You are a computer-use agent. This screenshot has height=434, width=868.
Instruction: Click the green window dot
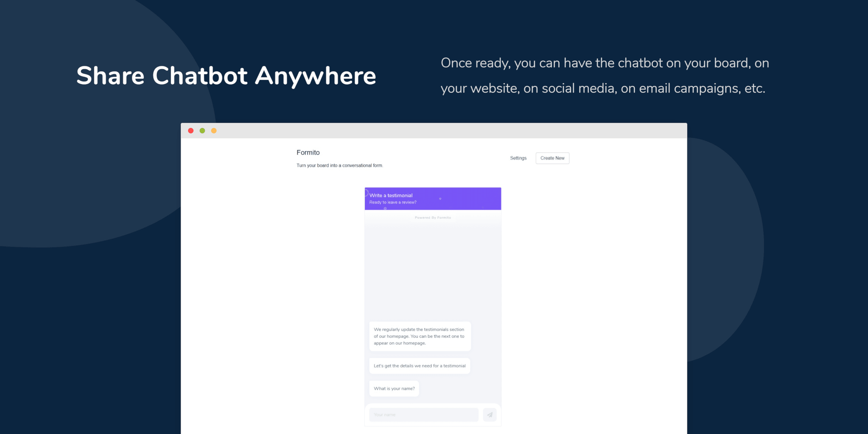(x=202, y=131)
